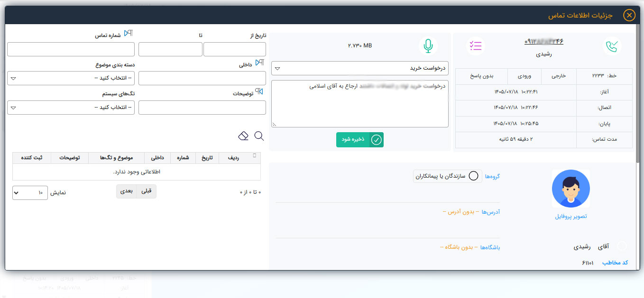Open the نمایش page size dropdown
644x298 pixels.
pos(30,193)
